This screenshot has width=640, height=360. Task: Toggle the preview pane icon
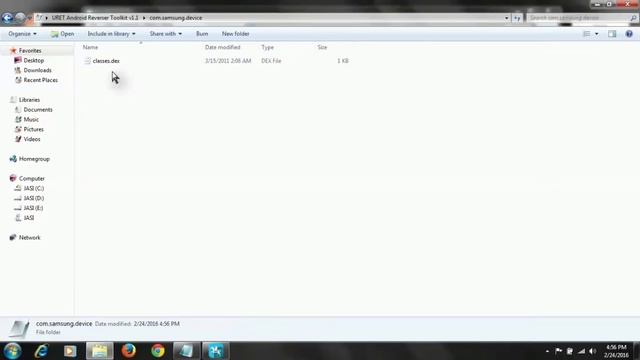click(x=612, y=34)
